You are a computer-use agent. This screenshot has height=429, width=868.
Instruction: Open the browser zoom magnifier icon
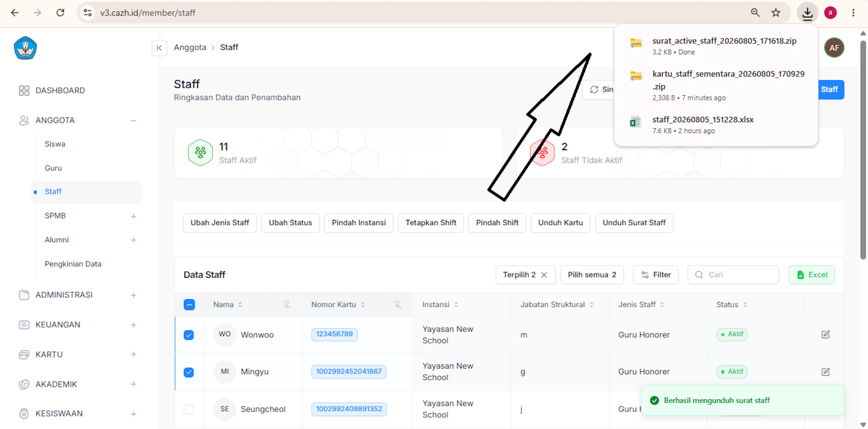pos(755,13)
